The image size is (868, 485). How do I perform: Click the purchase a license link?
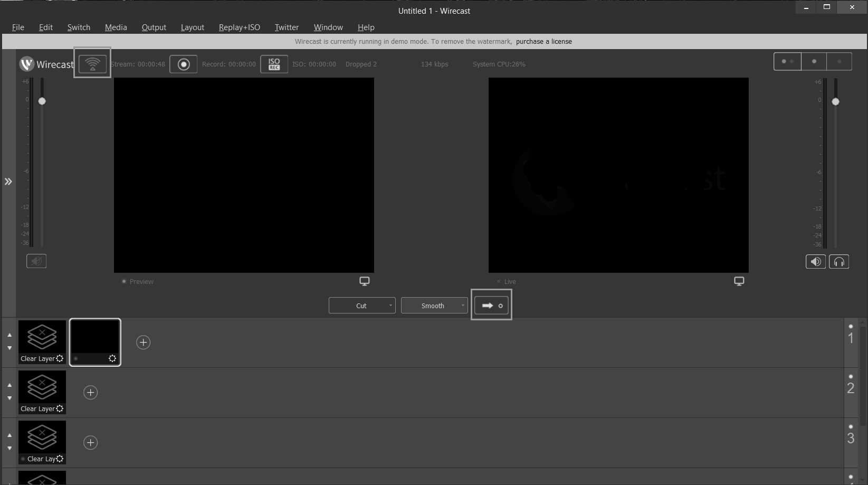click(x=543, y=41)
